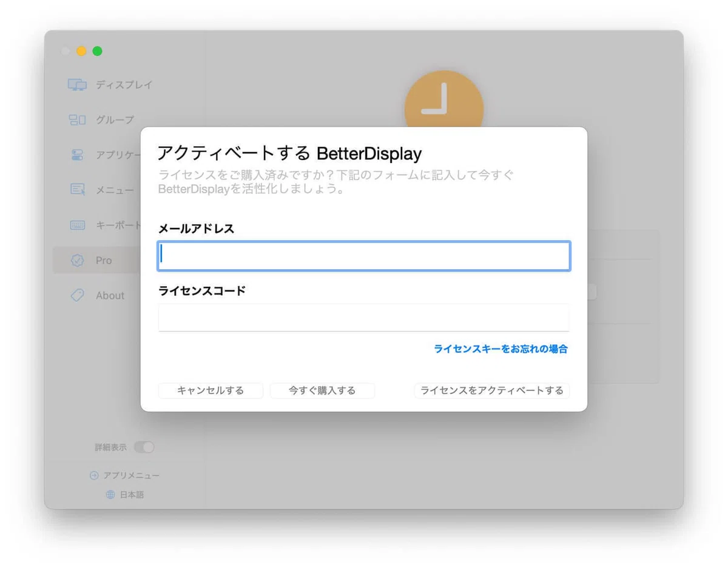Click the globe icon beside 日本語
The width and height of the screenshot is (728, 568).
tap(110, 495)
